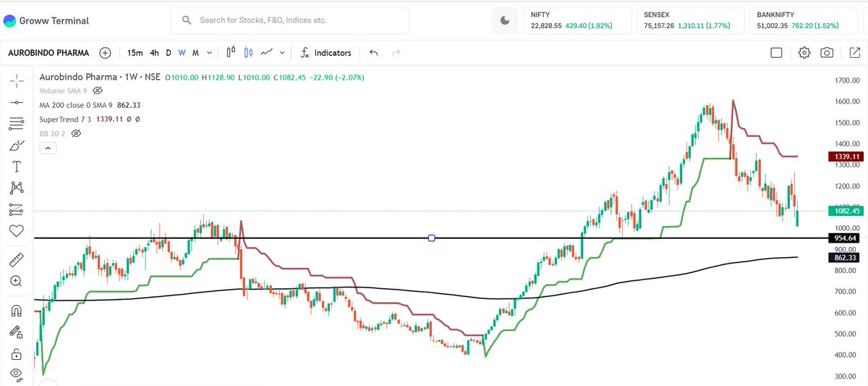The width and height of the screenshot is (868, 386).
Task: Select the Text annotation tool
Action: pos(17,167)
